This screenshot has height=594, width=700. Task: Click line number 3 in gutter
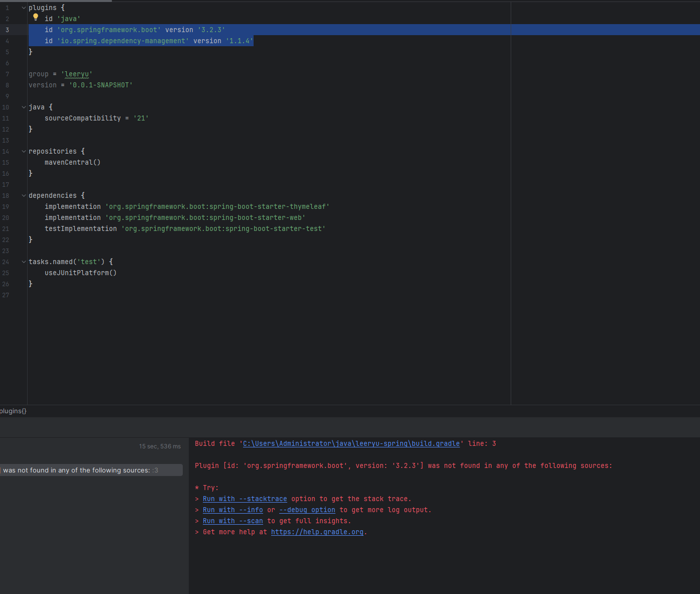tap(7, 30)
